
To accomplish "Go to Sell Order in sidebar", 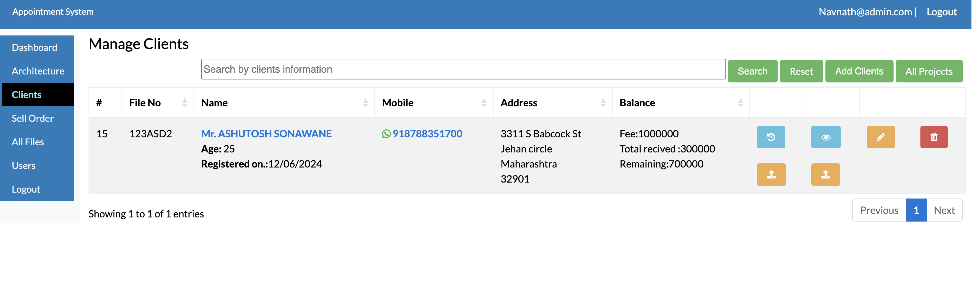I will coord(33,118).
